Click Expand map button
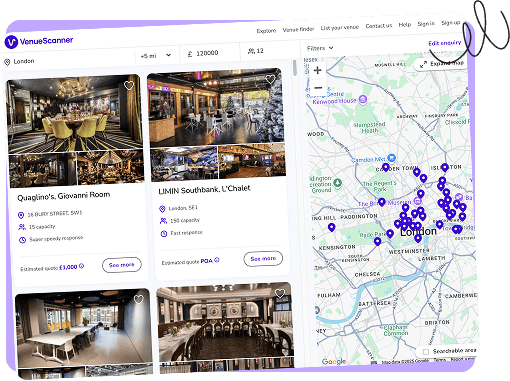Image resolution: width=510 pixels, height=381 pixels. (x=442, y=64)
